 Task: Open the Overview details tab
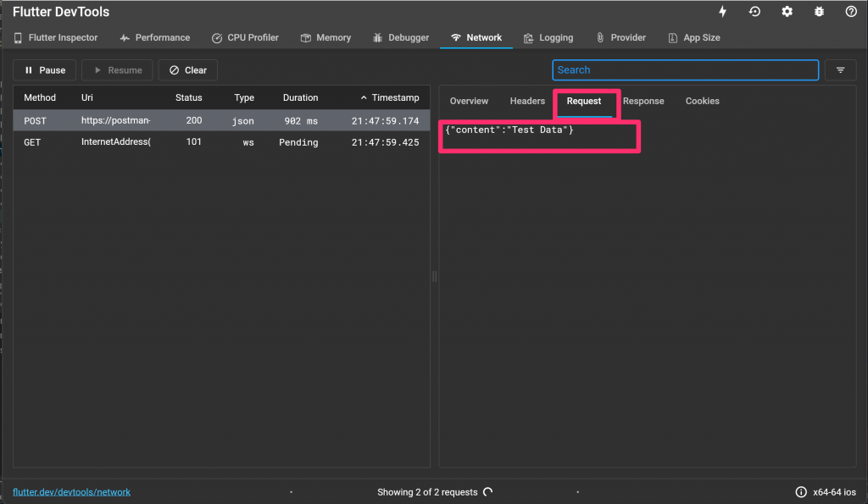tap(469, 102)
